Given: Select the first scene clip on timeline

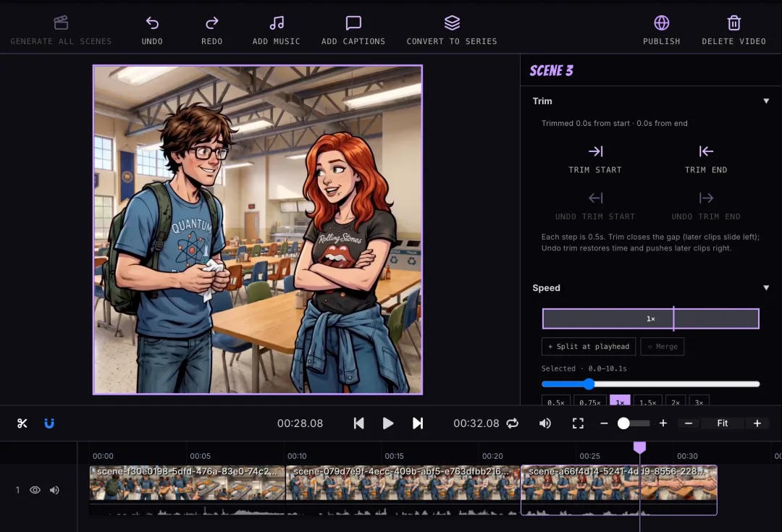Looking at the screenshot, I should [187, 490].
